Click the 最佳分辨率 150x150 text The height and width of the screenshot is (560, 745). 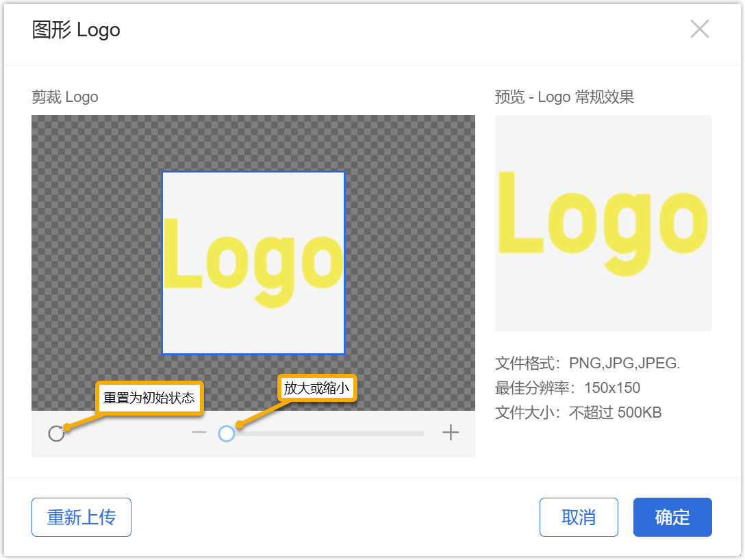coord(567,388)
